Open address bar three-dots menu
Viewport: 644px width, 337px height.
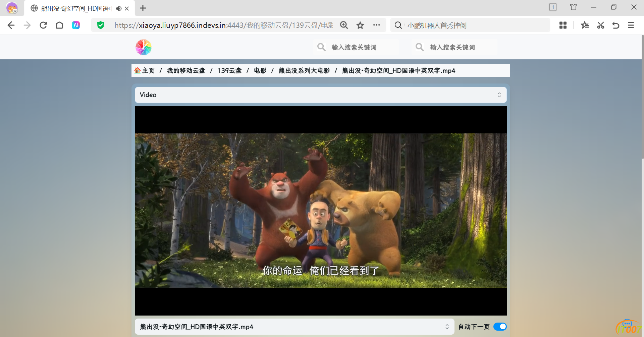(x=376, y=25)
